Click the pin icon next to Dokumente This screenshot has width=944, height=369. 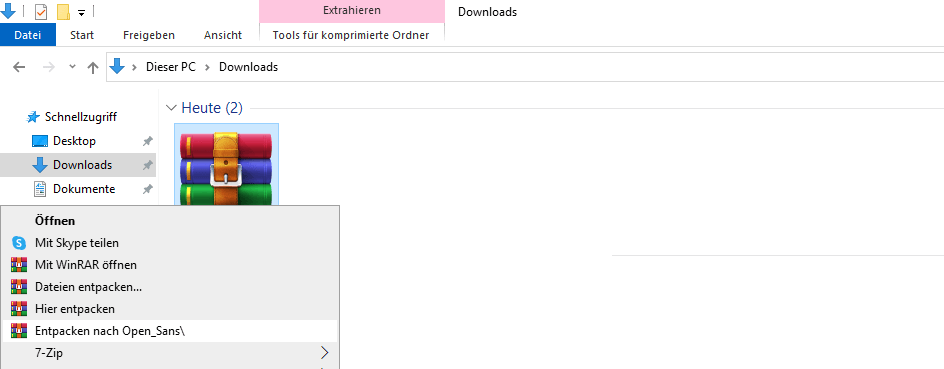(147, 190)
